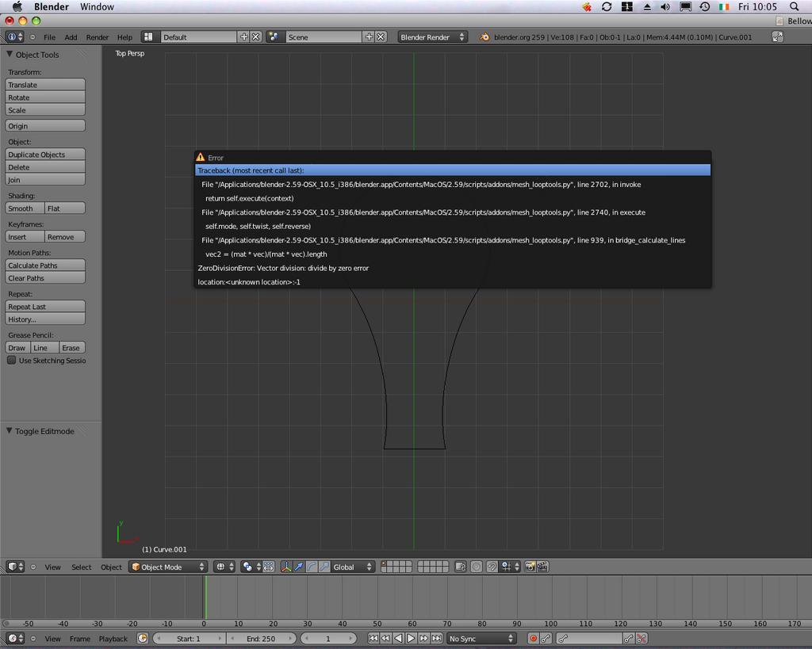Viewport: 812px width, 649px height.
Task: Toggle snap magnet icon
Action: click(492, 567)
